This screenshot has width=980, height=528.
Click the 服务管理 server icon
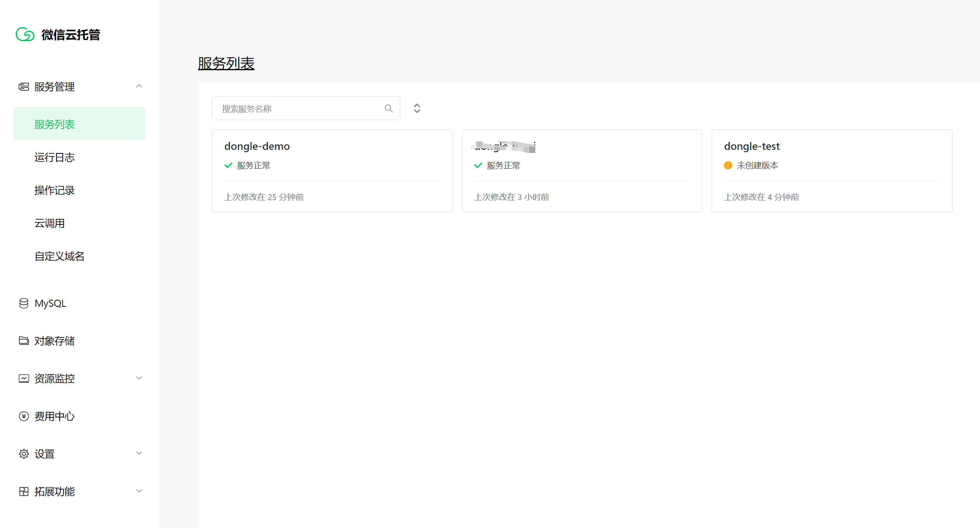(24, 87)
